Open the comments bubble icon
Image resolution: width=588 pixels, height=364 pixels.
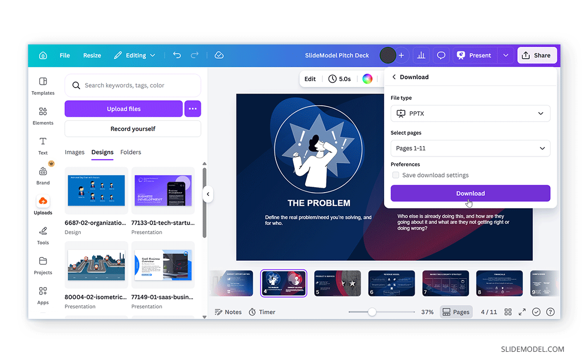pyautogui.click(x=441, y=55)
